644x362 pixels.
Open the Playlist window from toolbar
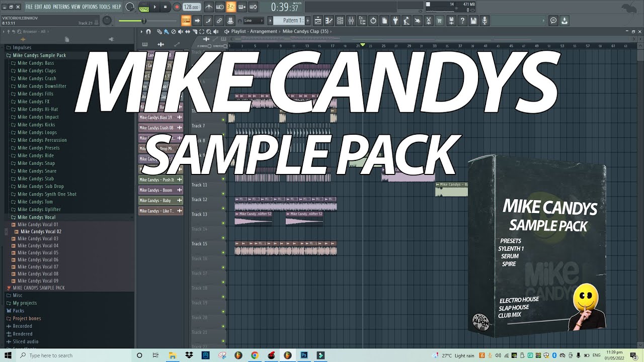[x=318, y=21]
